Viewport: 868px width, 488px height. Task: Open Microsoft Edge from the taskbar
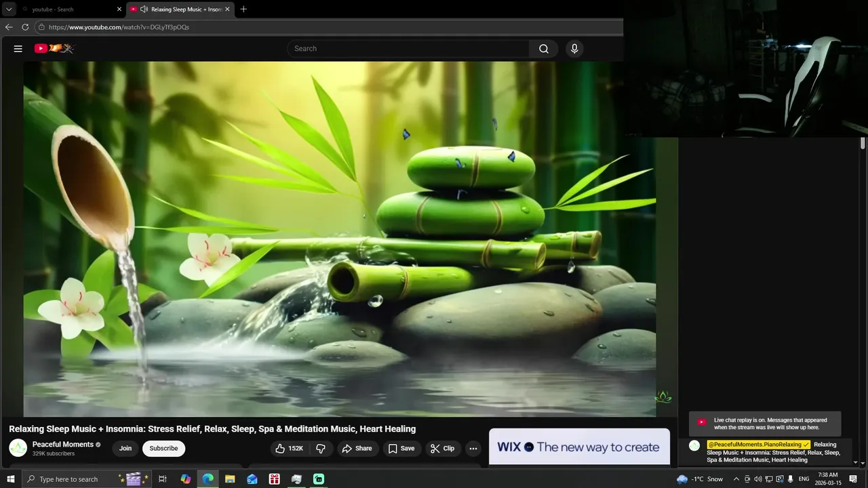pyautogui.click(x=208, y=479)
